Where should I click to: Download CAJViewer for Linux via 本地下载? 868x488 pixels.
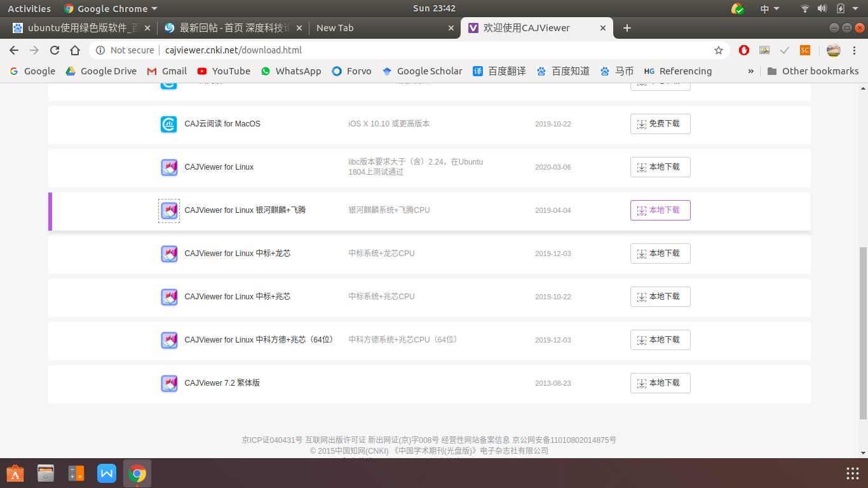coord(660,167)
